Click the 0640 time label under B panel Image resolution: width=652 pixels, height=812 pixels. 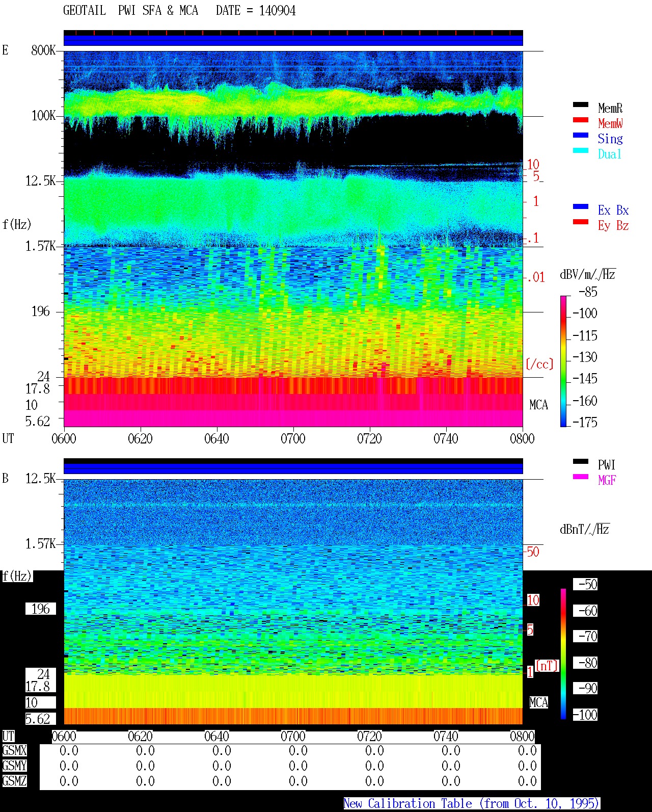[x=216, y=736]
